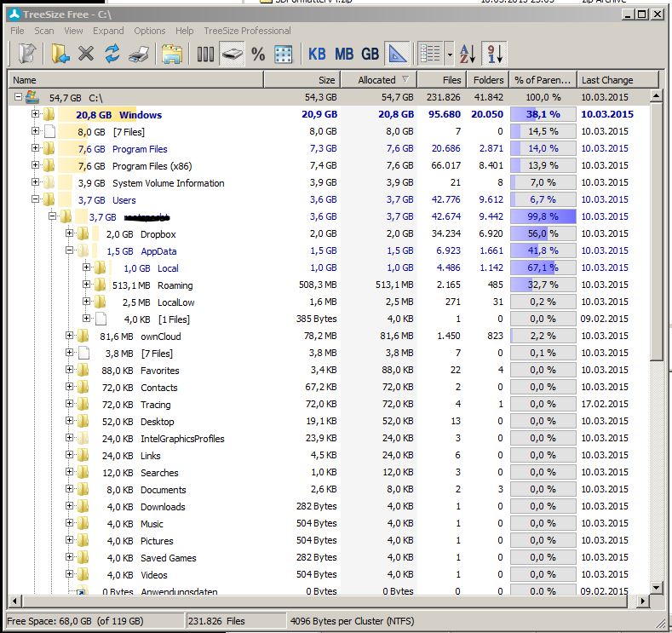Sort by name with the A-Z icon
Screen dimensions: 672x633
[x=467, y=55]
